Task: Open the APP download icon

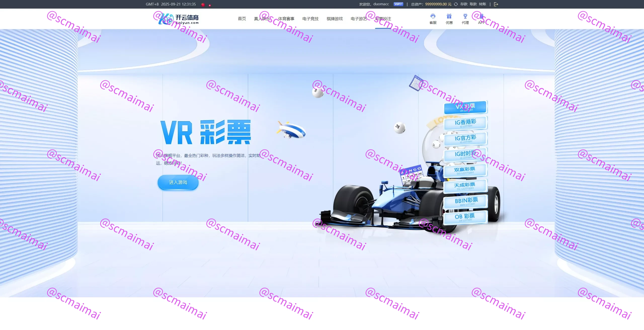Action: 481,19
